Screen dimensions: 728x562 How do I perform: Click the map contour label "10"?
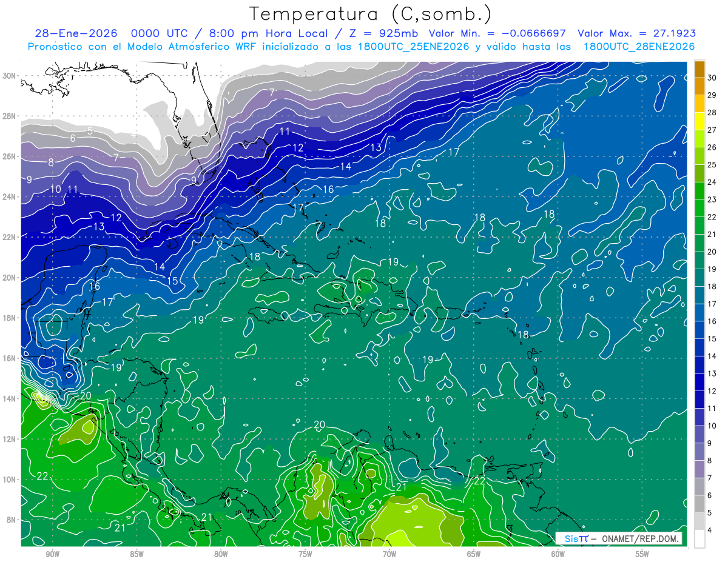point(56,189)
